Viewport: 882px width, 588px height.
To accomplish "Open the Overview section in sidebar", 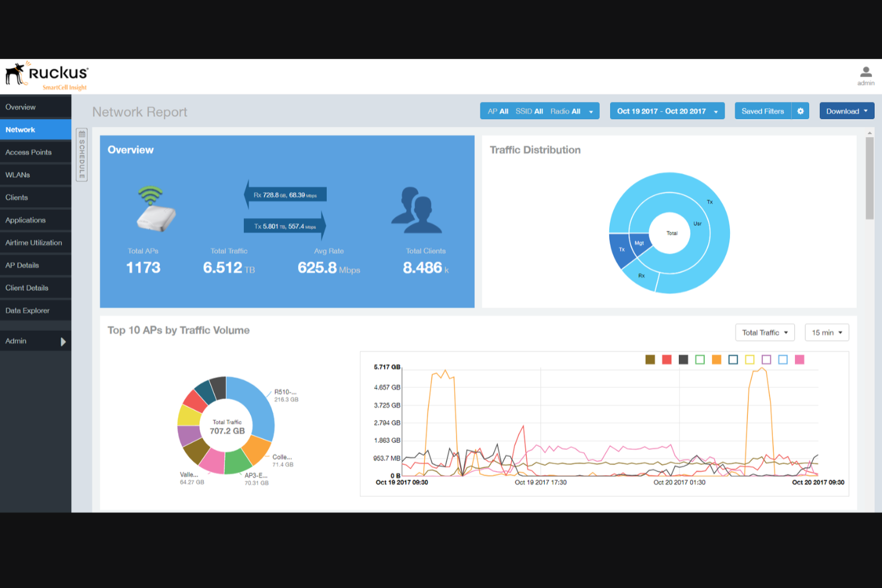I will [x=20, y=107].
